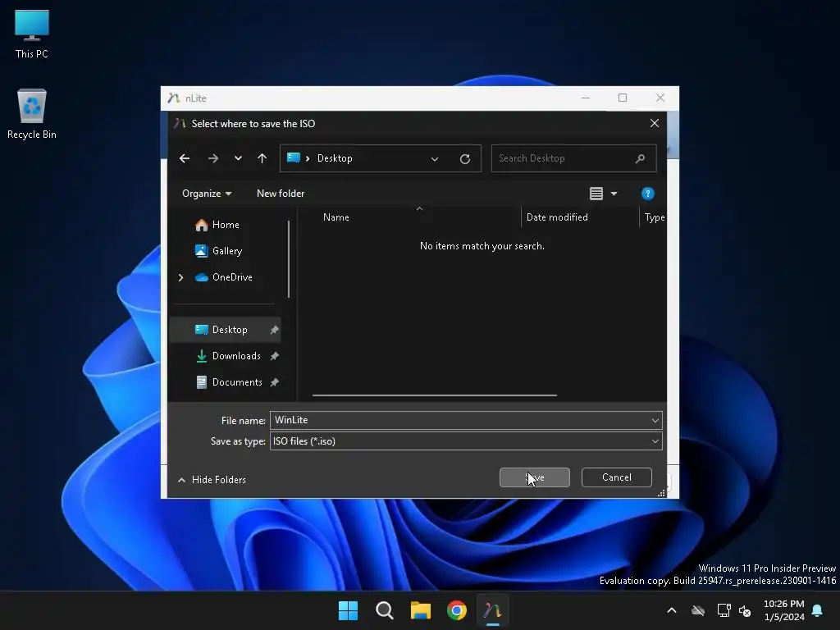Viewport: 840px width, 630px height.
Task: Open the network tray icon
Action: coord(724,610)
